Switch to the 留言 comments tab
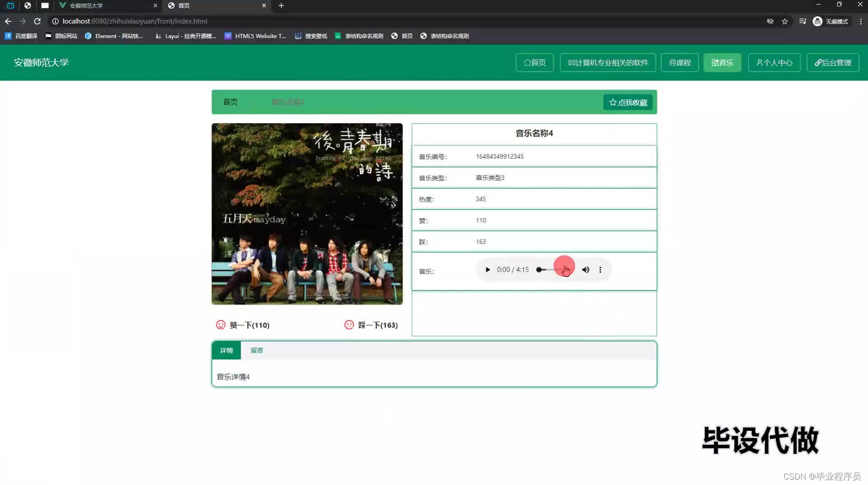The image size is (868, 485). pyautogui.click(x=257, y=350)
